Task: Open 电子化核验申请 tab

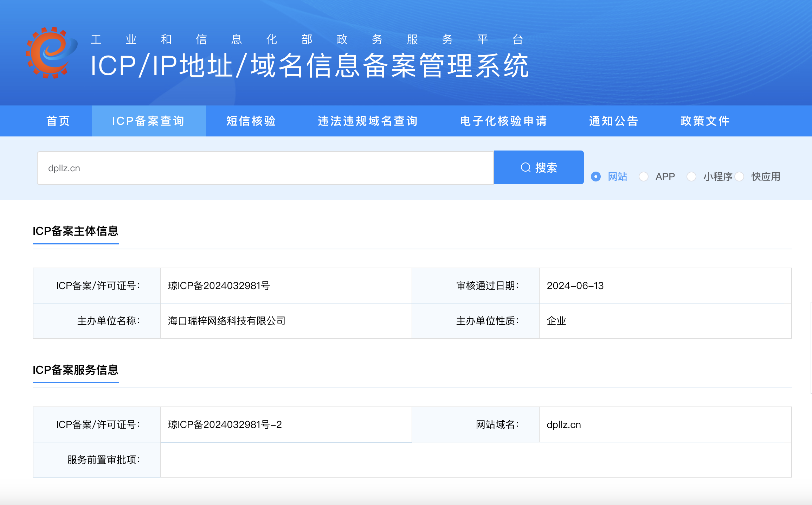Action: (504, 121)
